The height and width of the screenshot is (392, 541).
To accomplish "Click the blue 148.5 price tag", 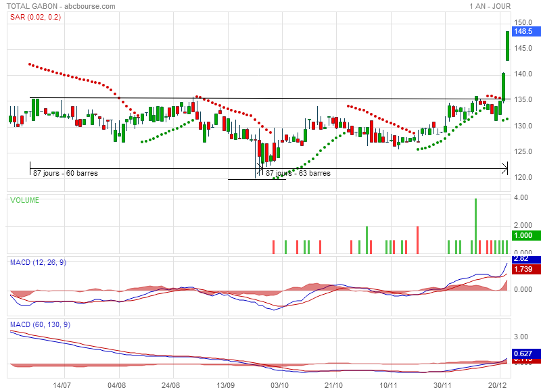I will tap(526, 31).
